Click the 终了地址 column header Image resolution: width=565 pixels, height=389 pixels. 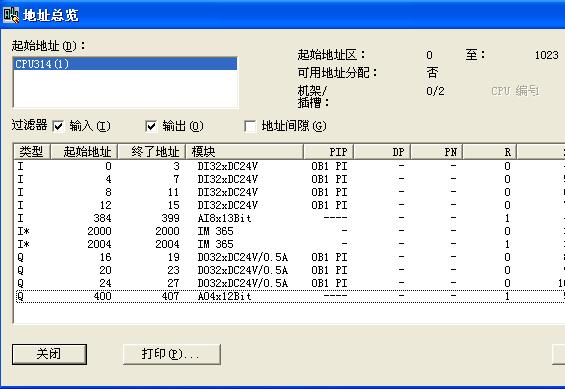[152, 152]
